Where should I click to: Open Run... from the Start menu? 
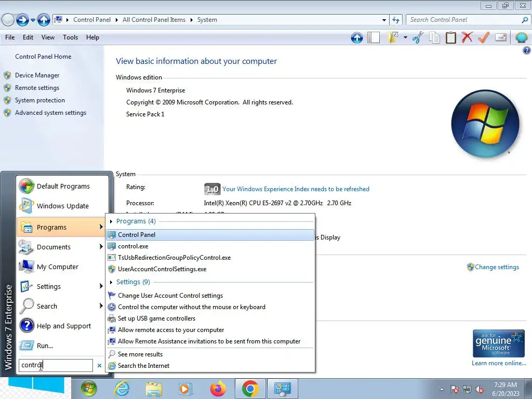[61, 345]
